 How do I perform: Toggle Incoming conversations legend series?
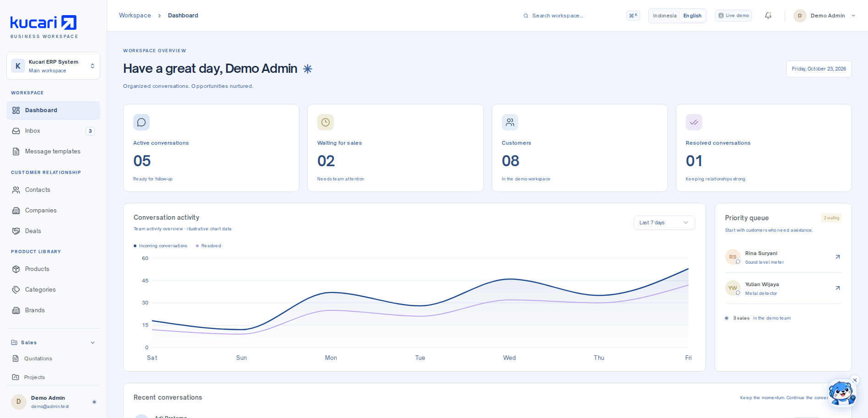[160, 246]
